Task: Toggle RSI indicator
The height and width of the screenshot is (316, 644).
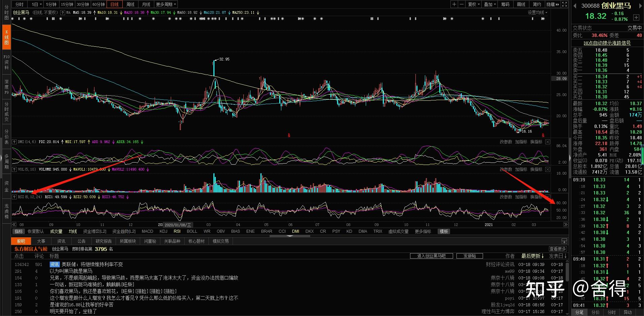Action: (177, 231)
